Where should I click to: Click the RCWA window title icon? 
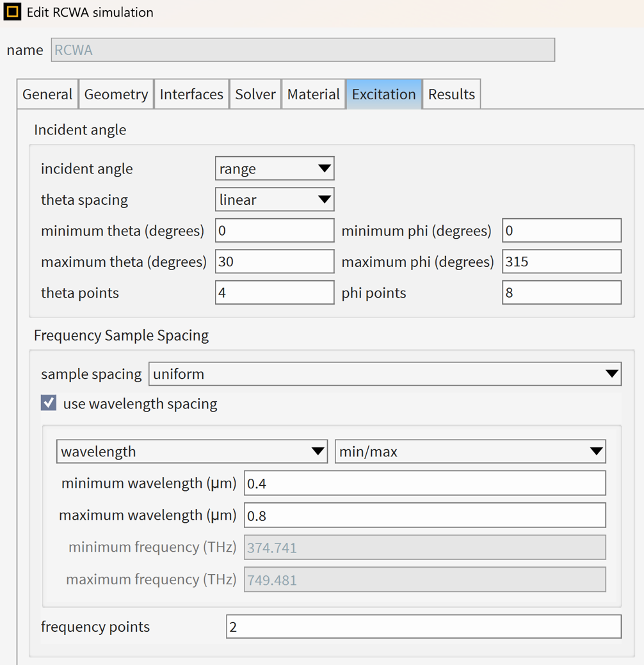tap(12, 12)
